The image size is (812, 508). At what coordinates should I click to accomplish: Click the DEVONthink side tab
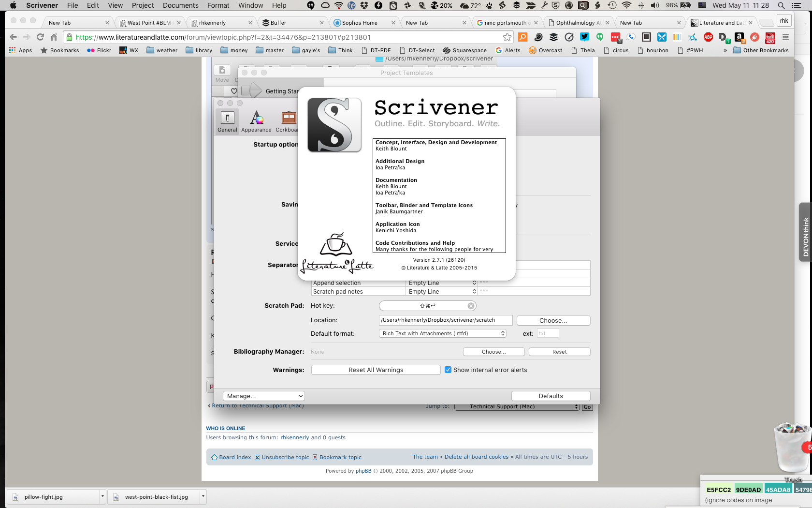coord(805,232)
